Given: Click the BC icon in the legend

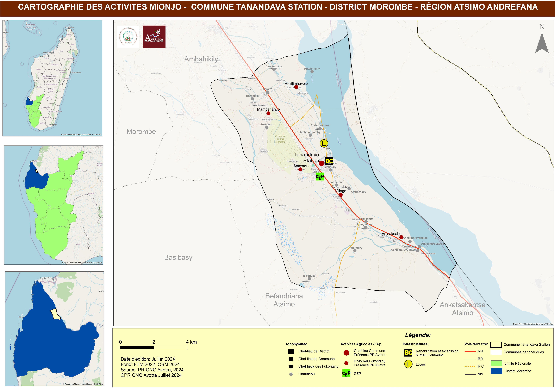Looking at the screenshot, I should pos(408,353).
